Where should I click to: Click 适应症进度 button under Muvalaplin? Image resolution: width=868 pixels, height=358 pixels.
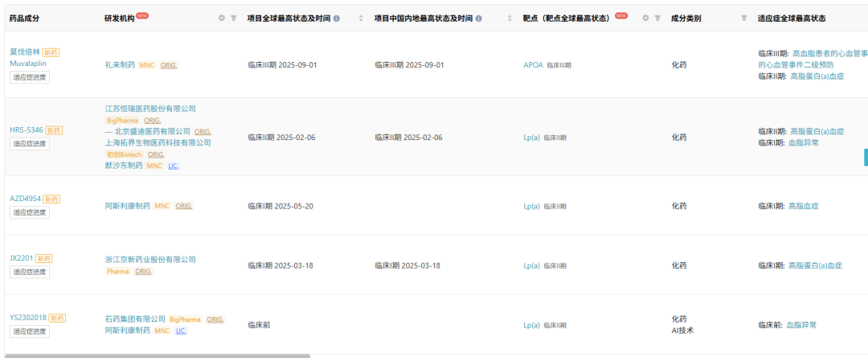click(30, 77)
